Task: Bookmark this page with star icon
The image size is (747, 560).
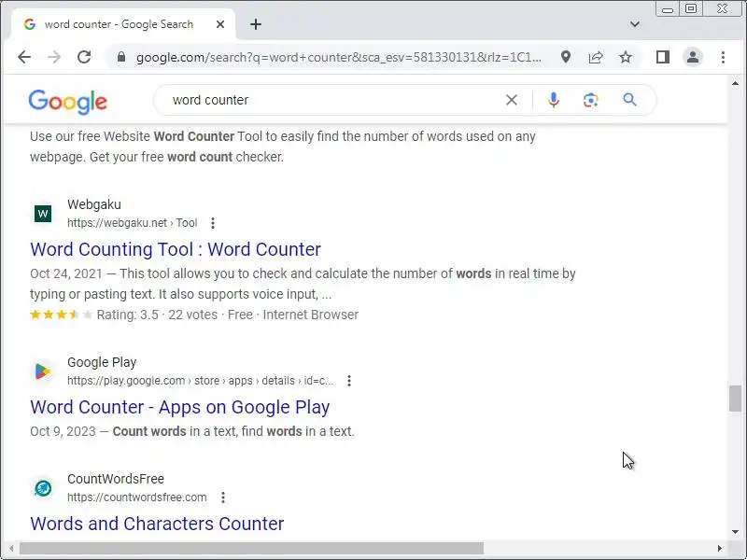Action: (626, 57)
